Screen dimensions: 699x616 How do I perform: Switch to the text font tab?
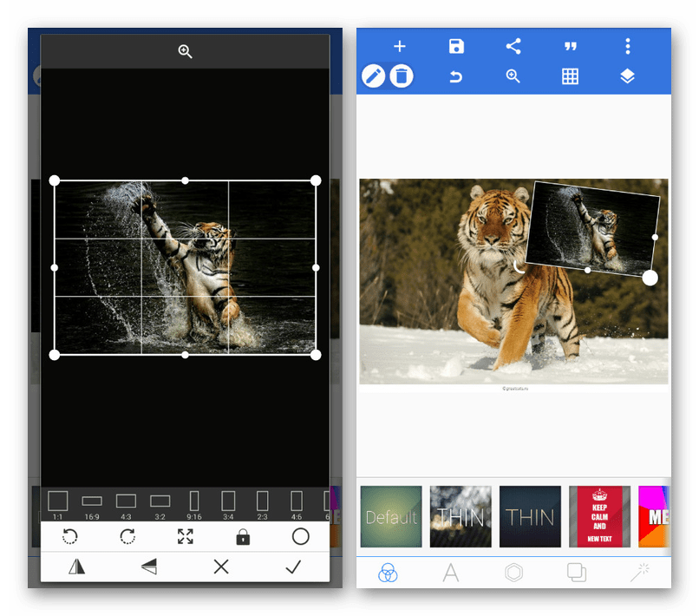[451, 572]
